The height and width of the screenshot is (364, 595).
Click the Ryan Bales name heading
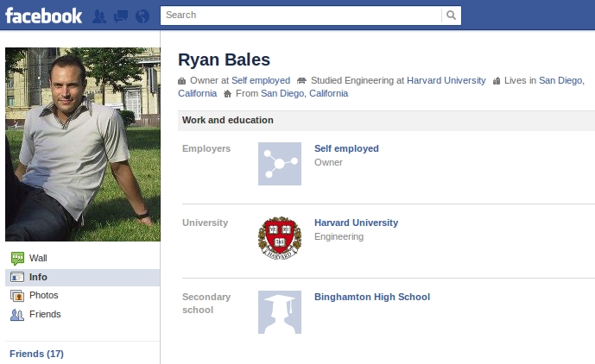(224, 60)
